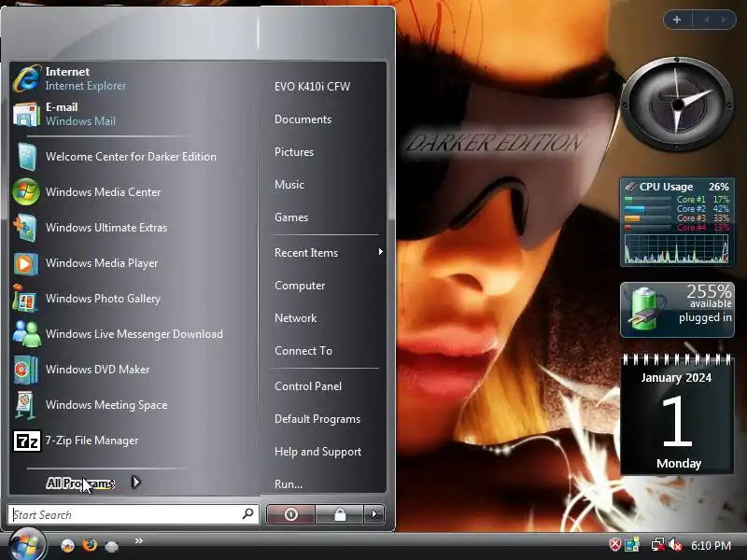Click the Start orb button
The width and height of the screenshot is (747, 560).
click(27, 545)
